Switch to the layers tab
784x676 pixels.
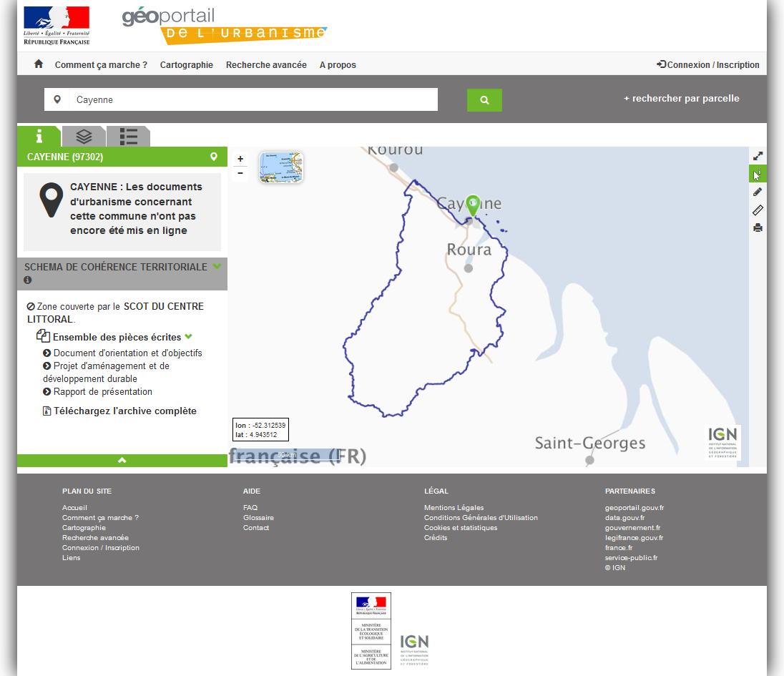pyautogui.click(x=84, y=136)
